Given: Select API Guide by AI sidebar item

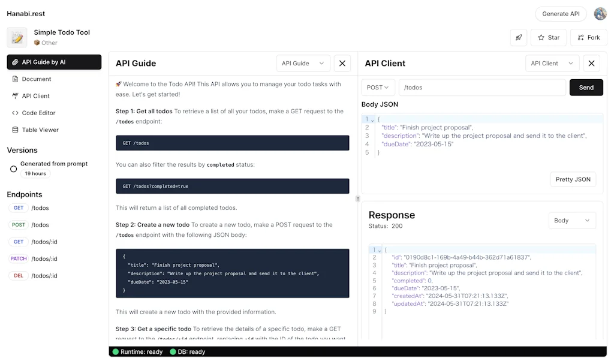Looking at the screenshot, I should pyautogui.click(x=54, y=62).
